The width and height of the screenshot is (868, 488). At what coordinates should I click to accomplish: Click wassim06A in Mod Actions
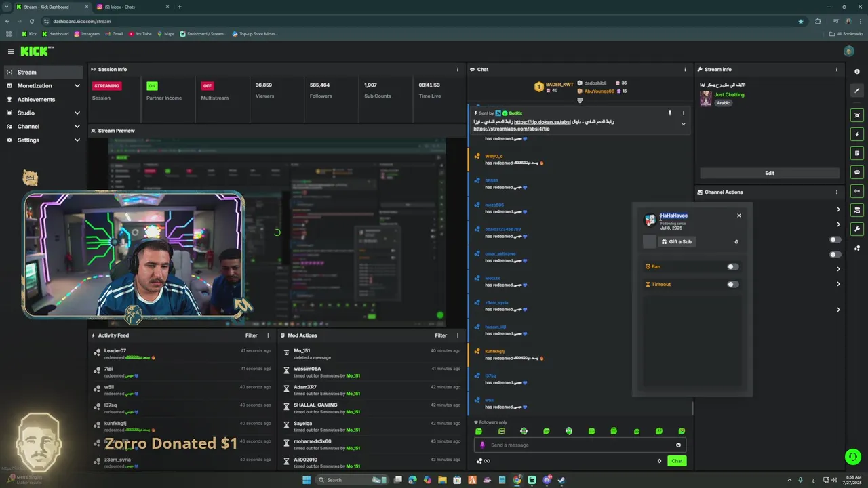[x=307, y=369]
